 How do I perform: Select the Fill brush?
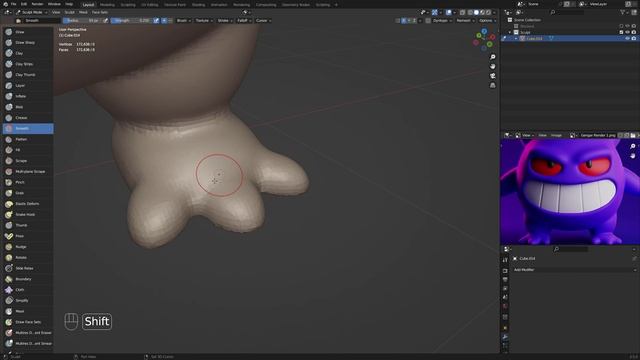[x=28, y=150]
